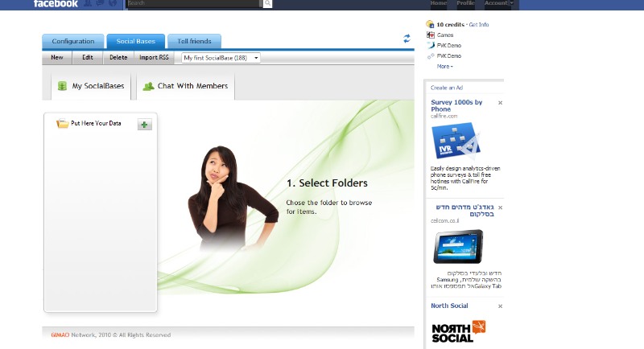
Task: Expand the More sidebar list
Action: click(x=445, y=67)
